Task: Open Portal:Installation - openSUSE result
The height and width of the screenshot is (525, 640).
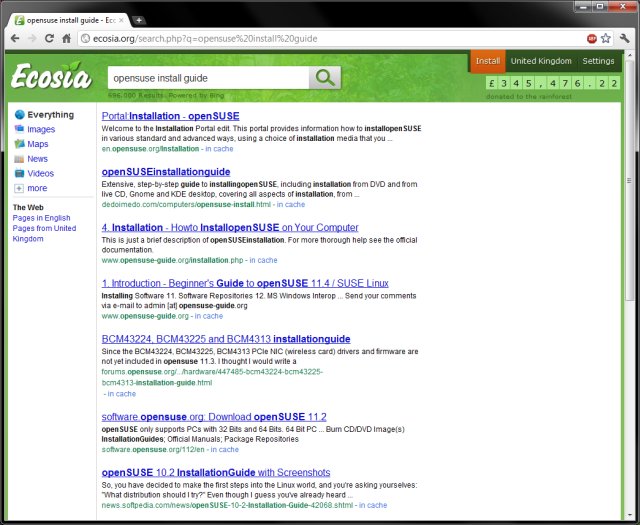Action: click(170, 116)
